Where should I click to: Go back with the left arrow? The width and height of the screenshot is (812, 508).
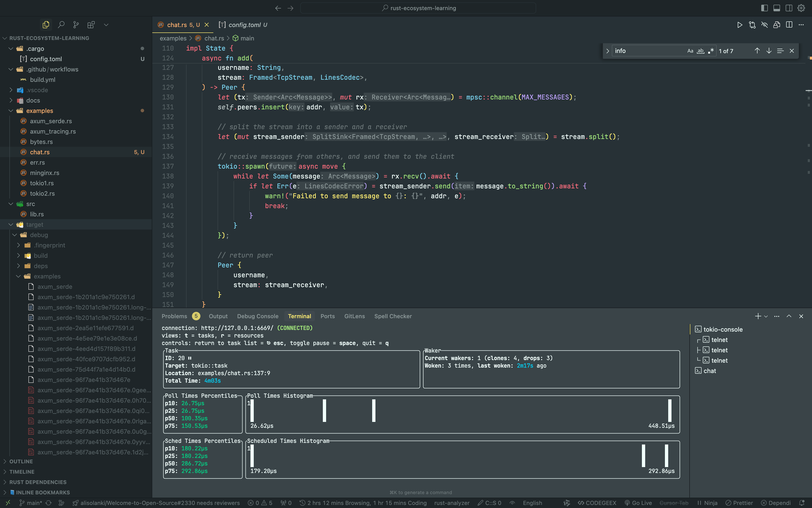coord(278,8)
